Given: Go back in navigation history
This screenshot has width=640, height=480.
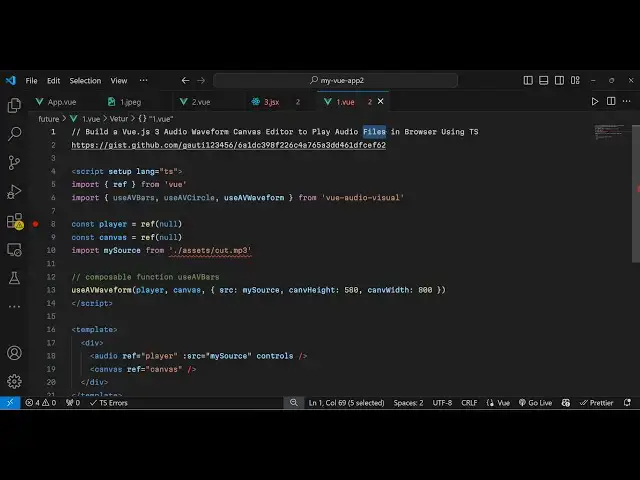Looking at the screenshot, I should (185, 80).
